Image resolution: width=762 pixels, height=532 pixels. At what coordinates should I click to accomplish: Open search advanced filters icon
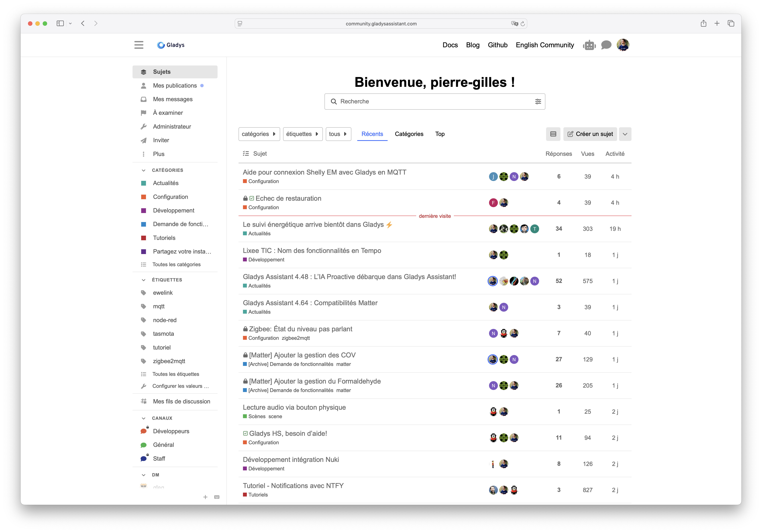pyautogui.click(x=538, y=102)
